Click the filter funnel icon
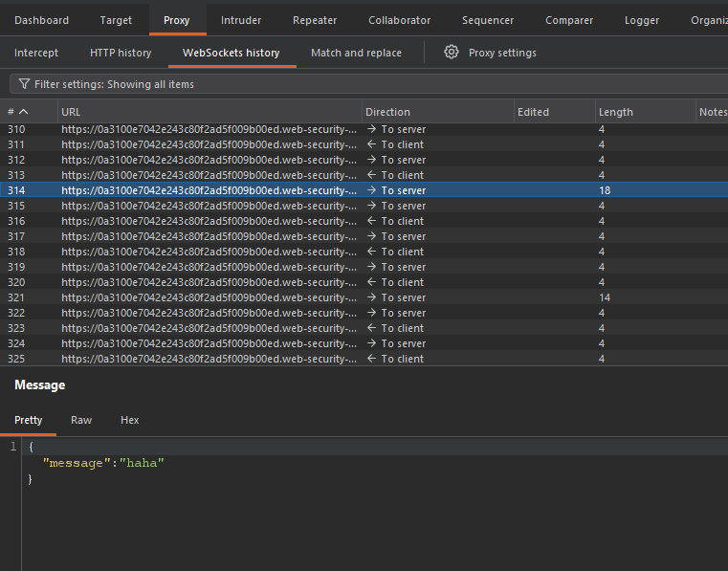The width and height of the screenshot is (728, 571). pos(24,84)
